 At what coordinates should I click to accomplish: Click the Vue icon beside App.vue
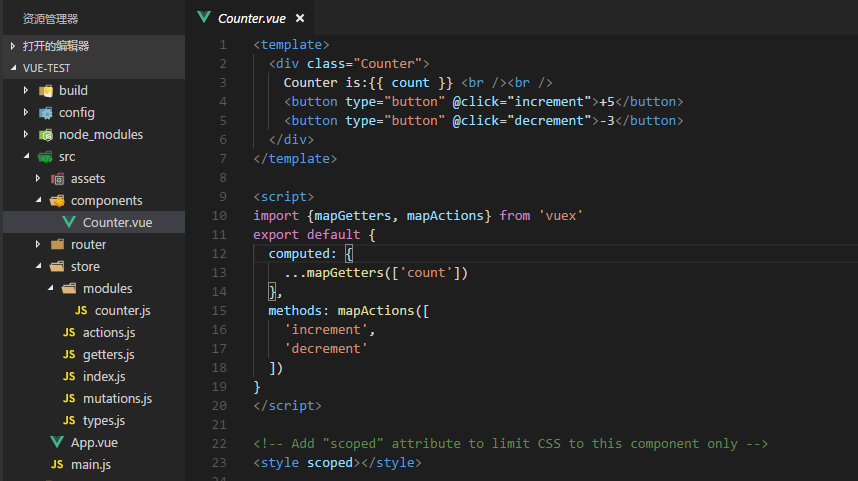[57, 442]
